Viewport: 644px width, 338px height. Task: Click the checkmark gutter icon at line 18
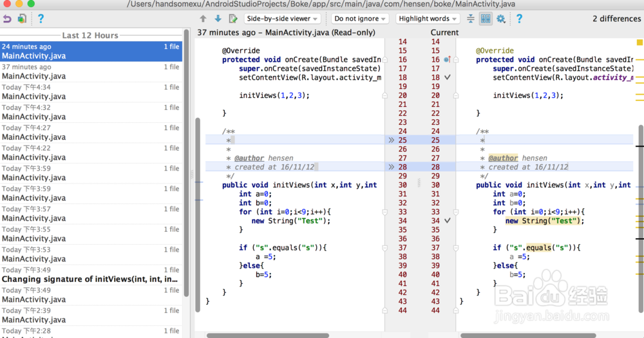tap(448, 77)
